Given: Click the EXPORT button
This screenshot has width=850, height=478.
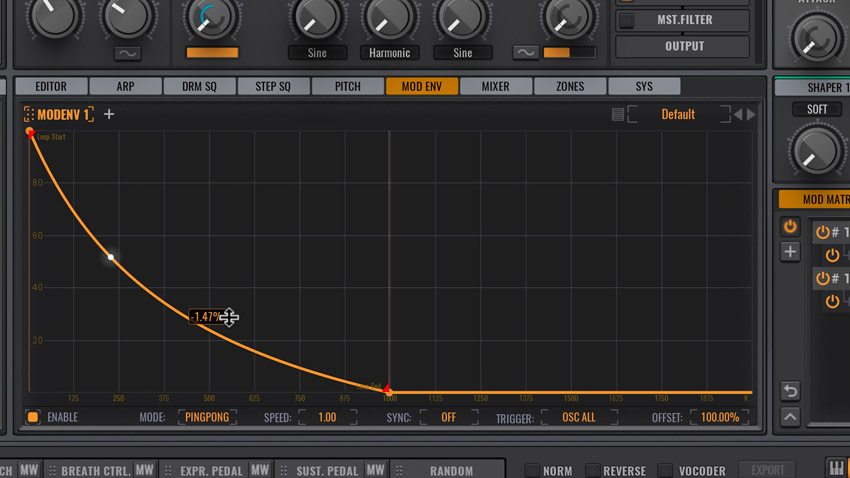Looking at the screenshot, I should tap(768, 470).
